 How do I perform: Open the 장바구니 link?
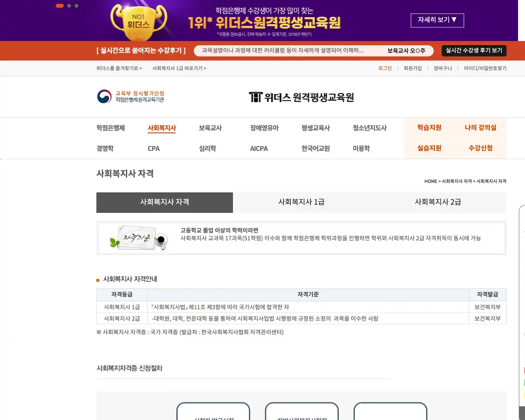tap(442, 68)
